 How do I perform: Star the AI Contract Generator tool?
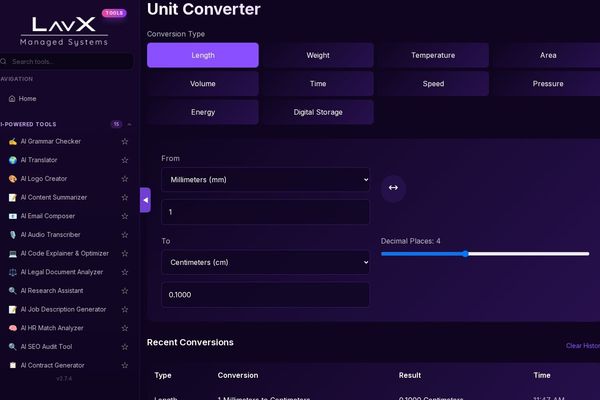pos(125,365)
